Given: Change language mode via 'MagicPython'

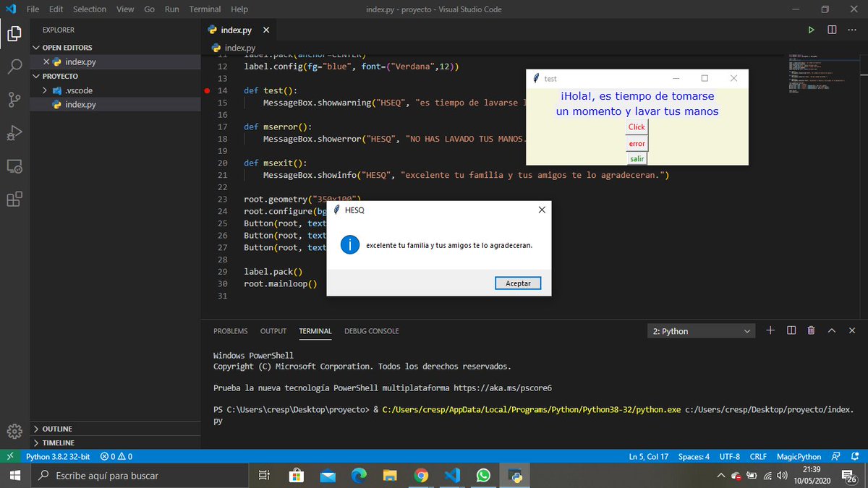Looking at the screenshot, I should (799, 457).
